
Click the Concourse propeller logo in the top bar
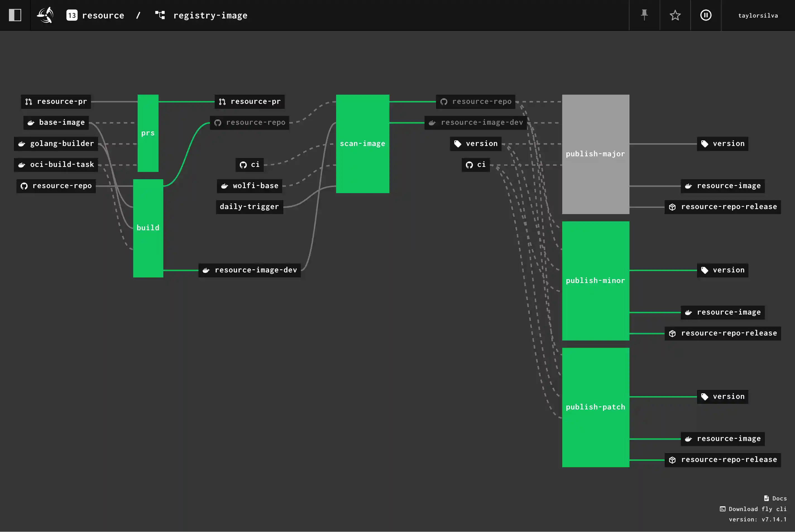(45, 15)
